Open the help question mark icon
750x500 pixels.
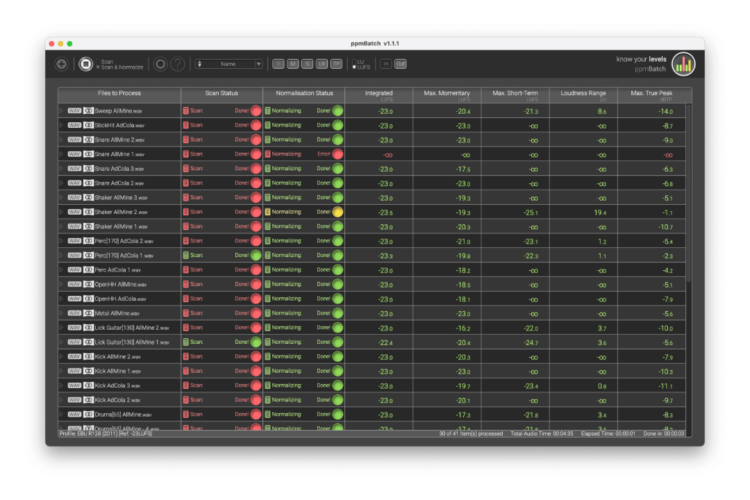coord(177,64)
